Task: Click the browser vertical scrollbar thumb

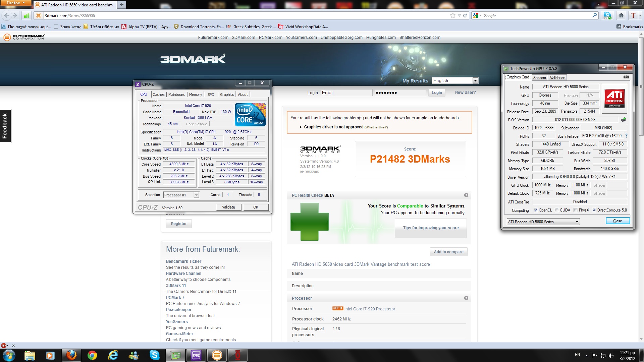Action: click(641, 86)
